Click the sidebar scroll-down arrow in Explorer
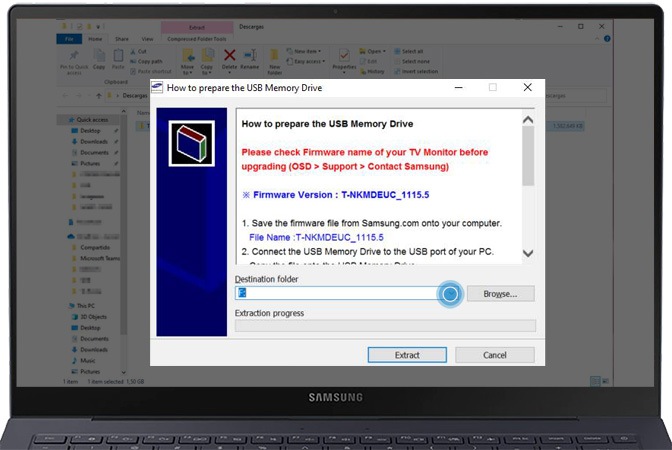 [123, 372]
